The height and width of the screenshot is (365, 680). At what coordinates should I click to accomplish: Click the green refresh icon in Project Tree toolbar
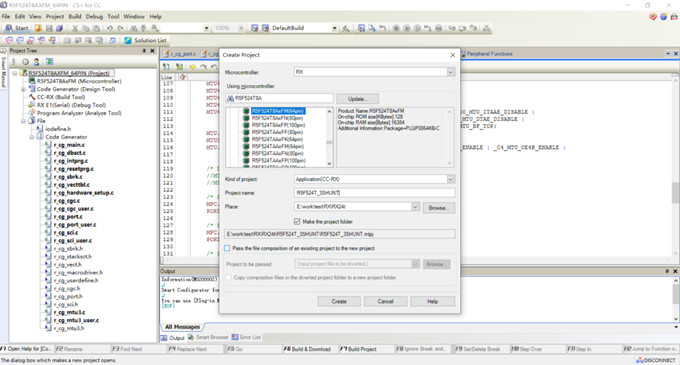coord(49,62)
